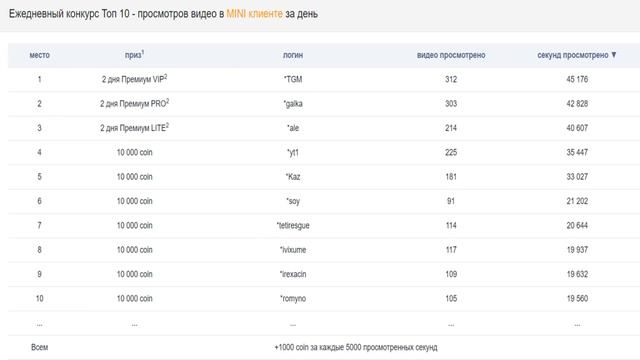Click the seconds value 35 447
Image resolution: width=640 pixels, height=360 pixels.
point(577,152)
